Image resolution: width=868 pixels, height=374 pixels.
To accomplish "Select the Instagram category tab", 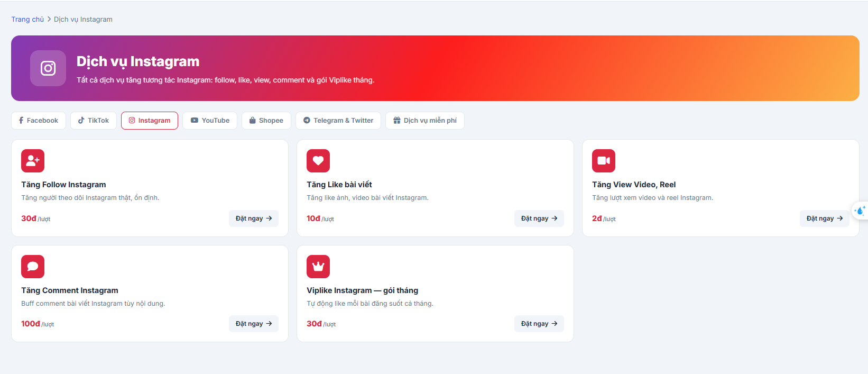I will (x=150, y=121).
